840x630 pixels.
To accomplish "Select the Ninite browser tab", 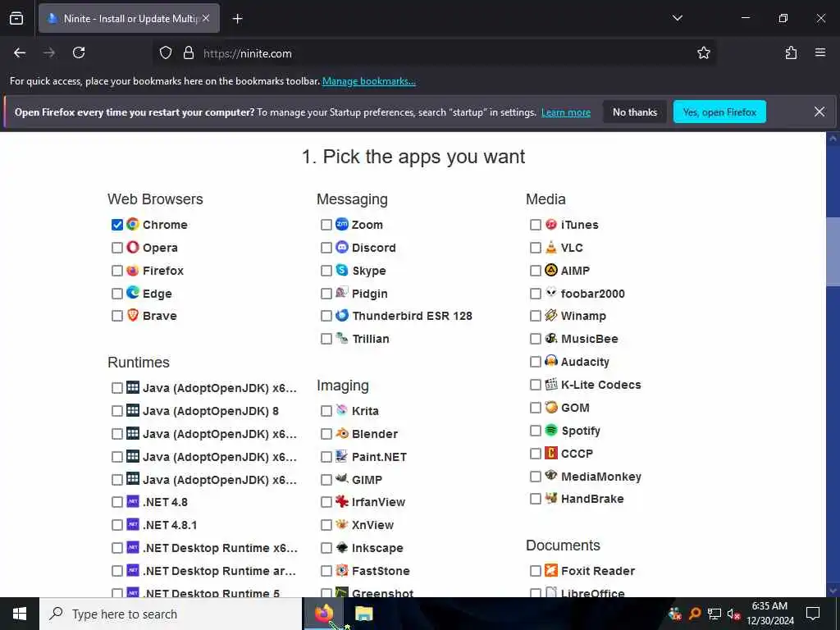I will click(x=129, y=19).
